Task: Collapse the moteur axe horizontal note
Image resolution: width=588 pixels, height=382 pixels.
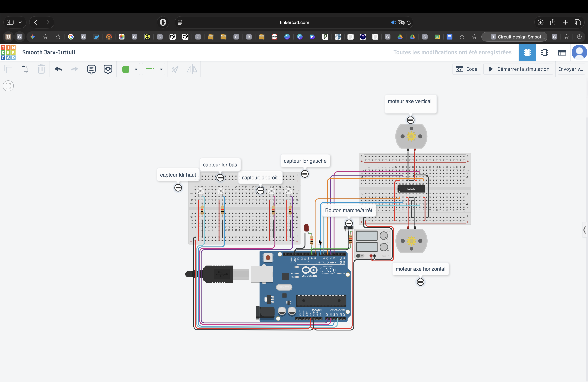Action: pyautogui.click(x=421, y=282)
